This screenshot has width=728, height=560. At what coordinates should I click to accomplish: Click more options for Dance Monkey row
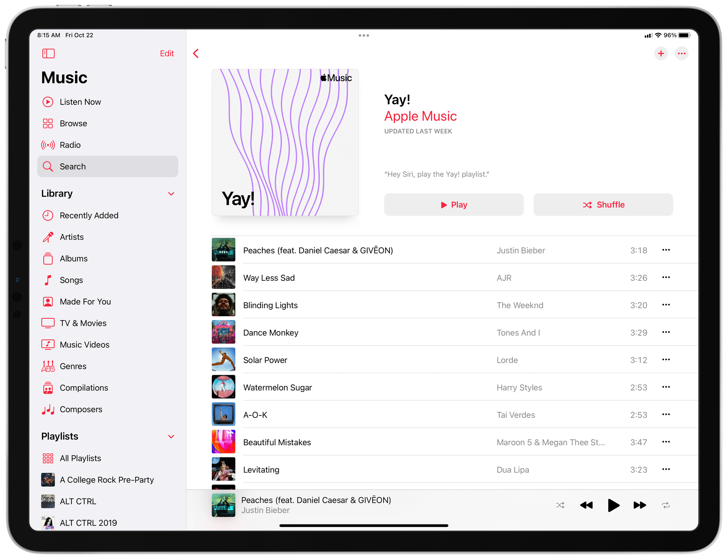pos(666,332)
